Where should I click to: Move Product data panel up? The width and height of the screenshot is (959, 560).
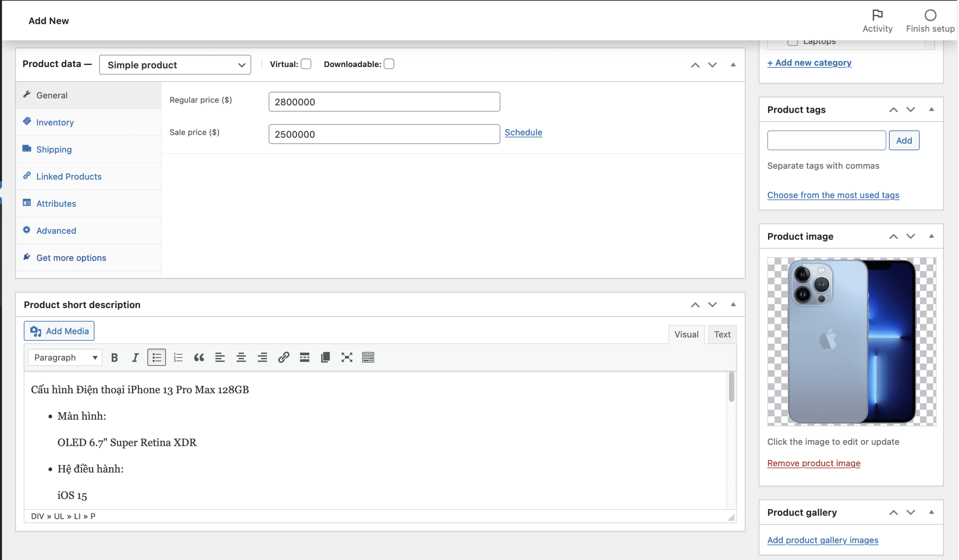695,65
